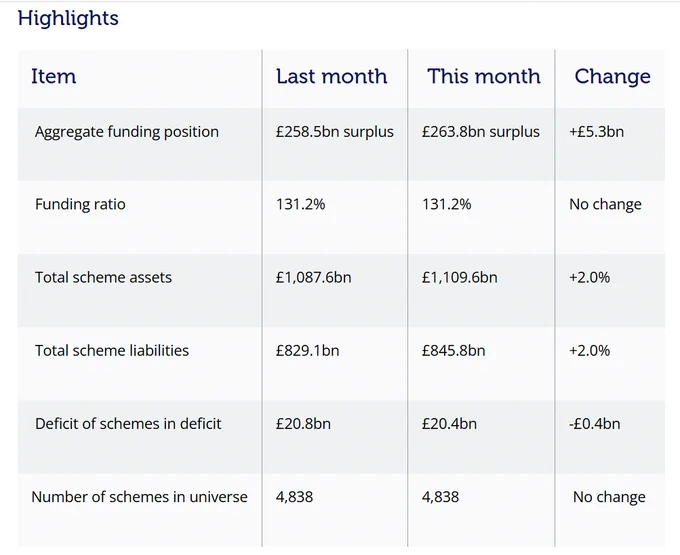Select Deficit of schemes in deficit label

point(128,424)
